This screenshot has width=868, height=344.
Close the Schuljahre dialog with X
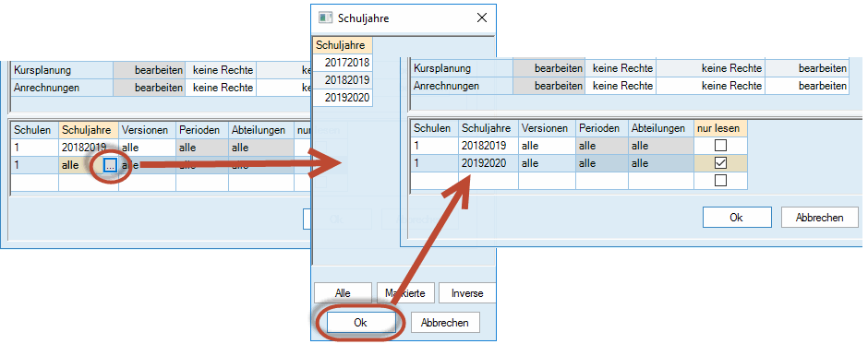click(482, 18)
